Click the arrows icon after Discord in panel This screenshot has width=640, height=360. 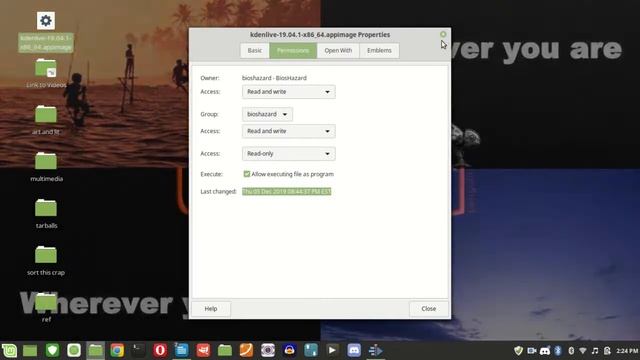(375, 350)
